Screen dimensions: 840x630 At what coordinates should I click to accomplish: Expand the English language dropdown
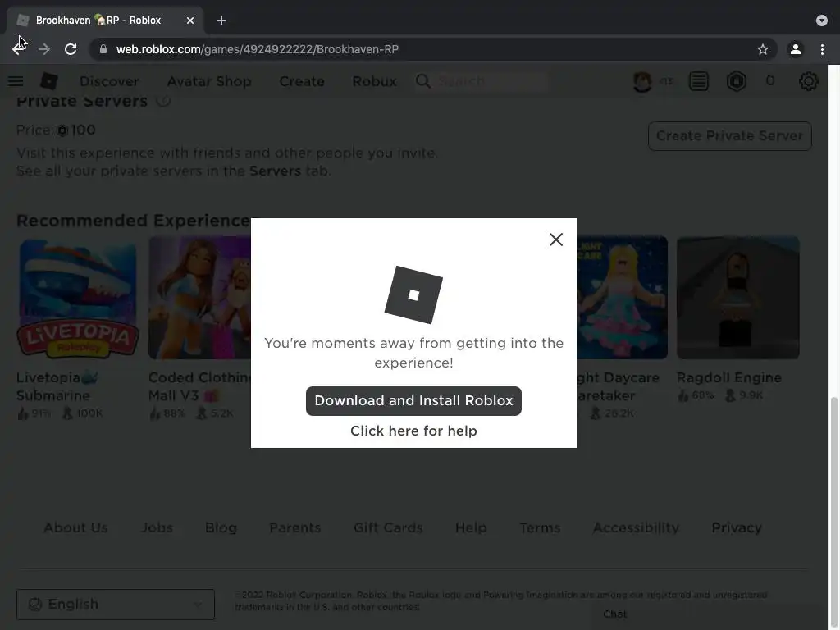point(116,605)
